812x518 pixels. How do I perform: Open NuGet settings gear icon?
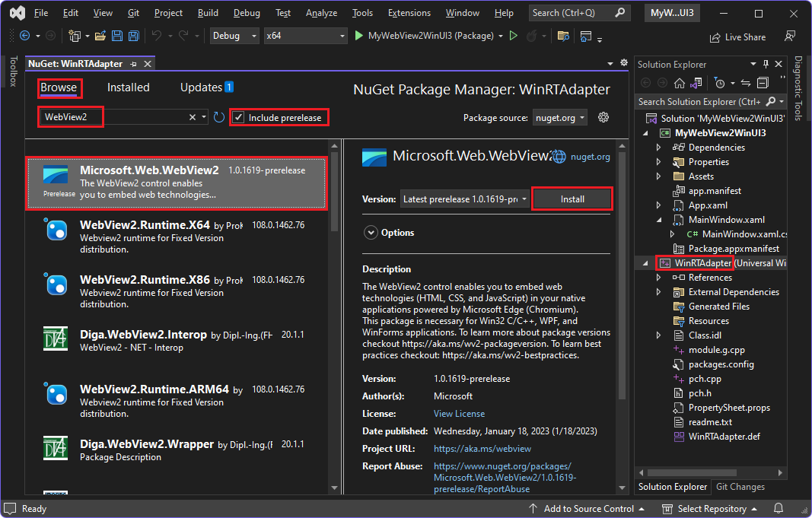[x=604, y=117]
